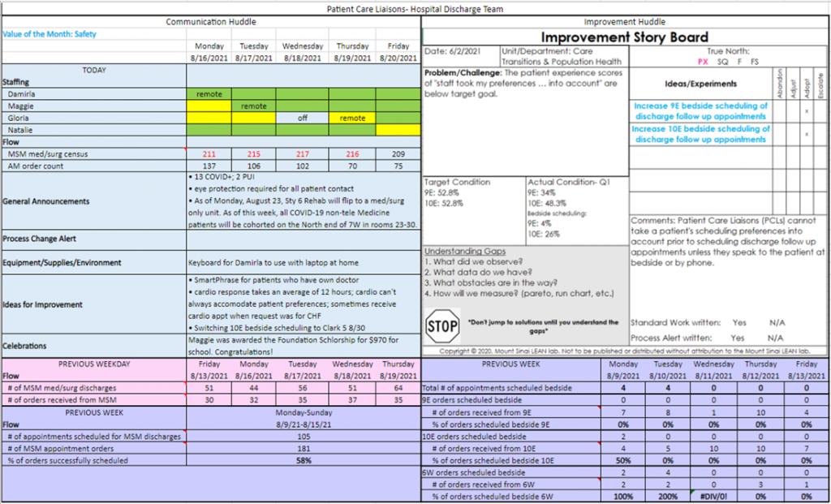This screenshot has width=831, height=504.
Task: Select the Improvement Story Board title
Action: point(624,37)
